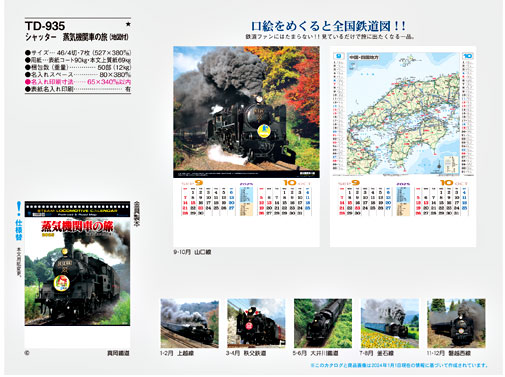Open the 3-4月 秩父鉄道 thumbnail

tap(256, 323)
